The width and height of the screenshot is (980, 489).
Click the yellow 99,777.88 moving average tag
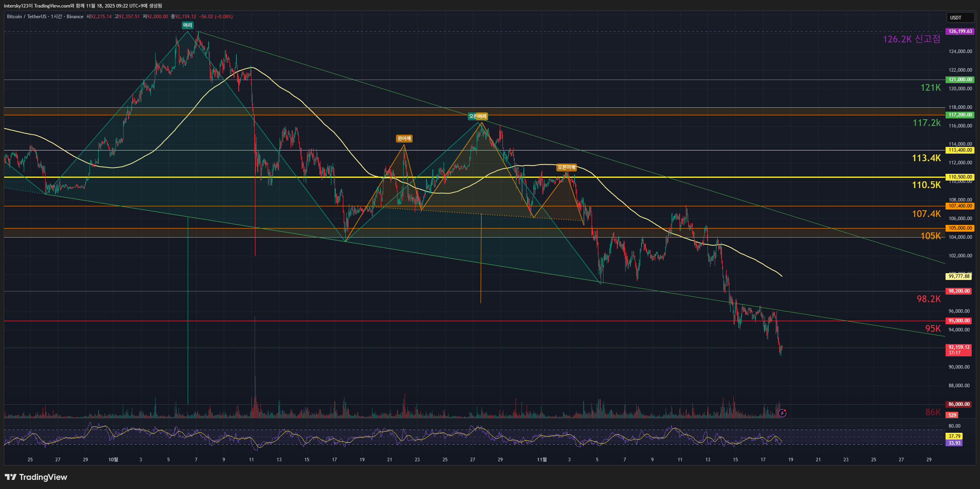point(959,276)
